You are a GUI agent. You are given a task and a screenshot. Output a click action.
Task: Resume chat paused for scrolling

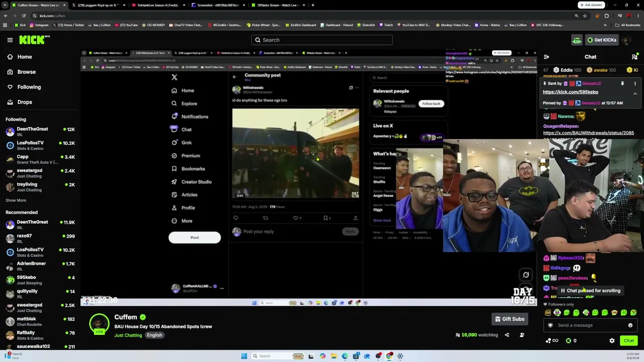(x=590, y=291)
